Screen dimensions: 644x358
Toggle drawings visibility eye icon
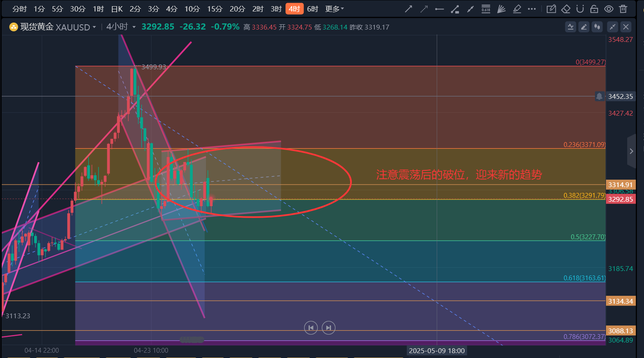(x=609, y=9)
